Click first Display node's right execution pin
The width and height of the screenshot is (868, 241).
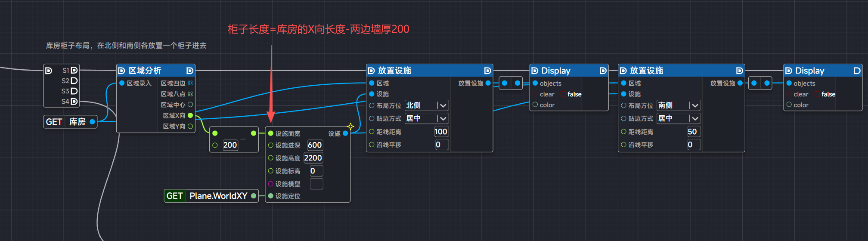(x=603, y=71)
